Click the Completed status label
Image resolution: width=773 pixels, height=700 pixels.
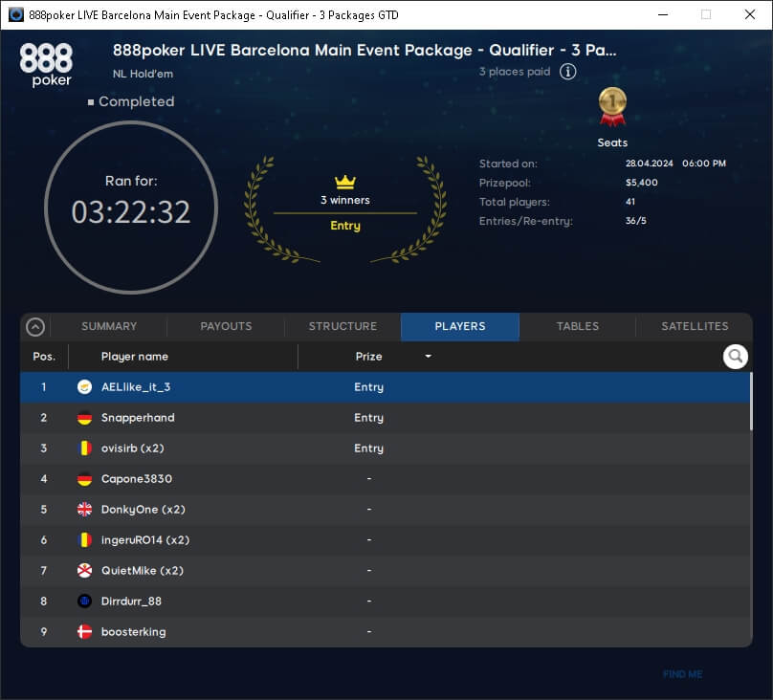tap(136, 101)
